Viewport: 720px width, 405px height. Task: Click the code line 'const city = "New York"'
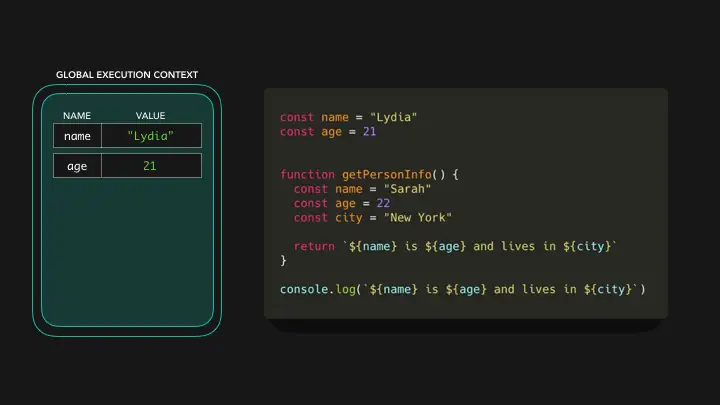point(372,218)
